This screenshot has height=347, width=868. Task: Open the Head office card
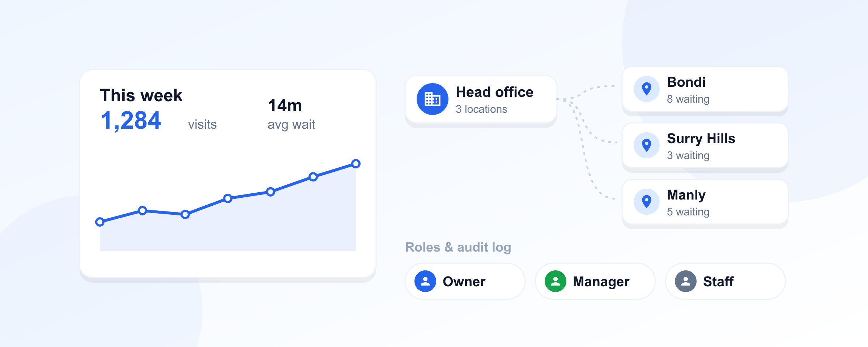[481, 99]
